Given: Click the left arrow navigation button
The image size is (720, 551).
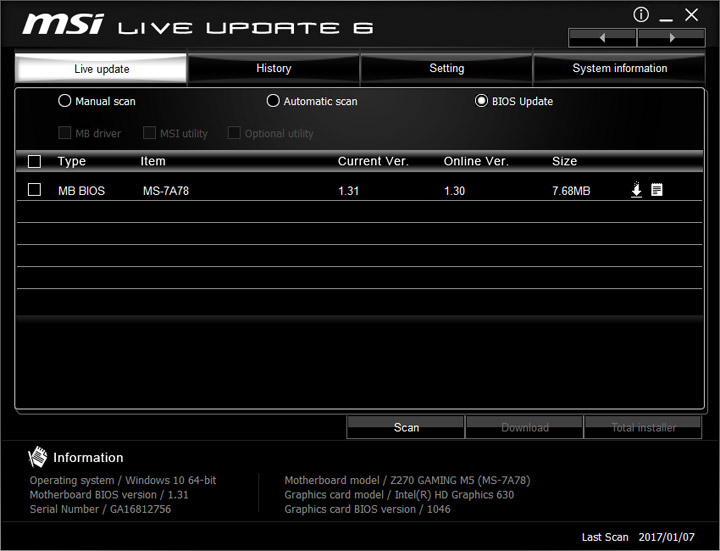Looking at the screenshot, I should point(602,38).
